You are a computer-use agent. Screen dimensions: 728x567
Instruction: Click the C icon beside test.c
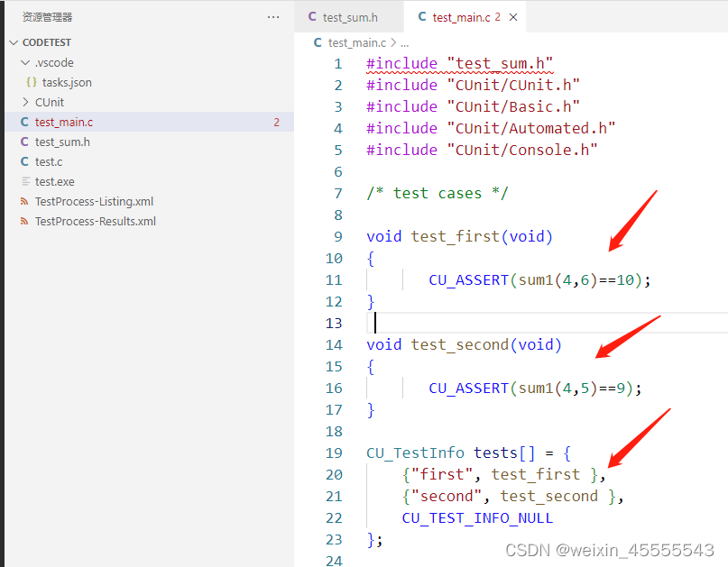[24, 162]
